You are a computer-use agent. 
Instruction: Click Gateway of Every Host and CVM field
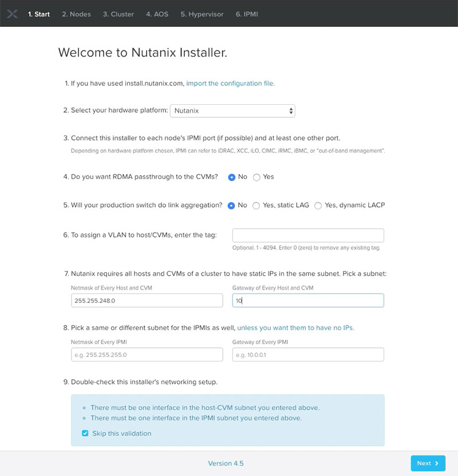click(x=308, y=300)
